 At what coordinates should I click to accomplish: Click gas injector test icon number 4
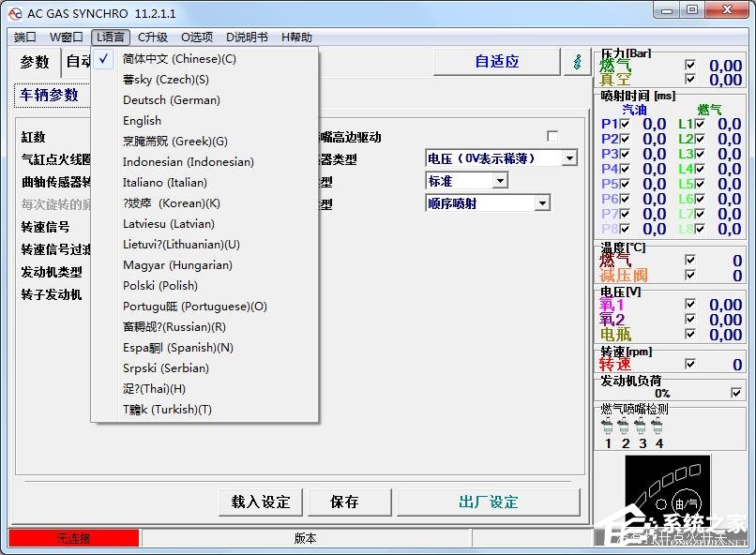coord(657,427)
